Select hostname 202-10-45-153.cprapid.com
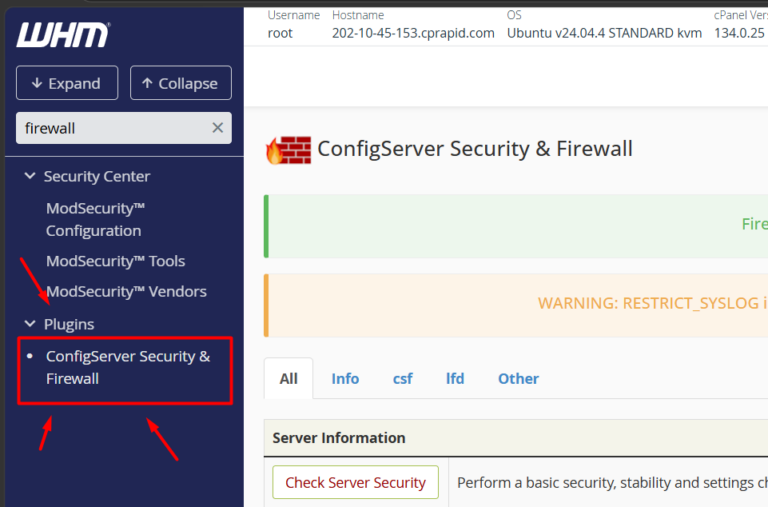 pos(413,33)
